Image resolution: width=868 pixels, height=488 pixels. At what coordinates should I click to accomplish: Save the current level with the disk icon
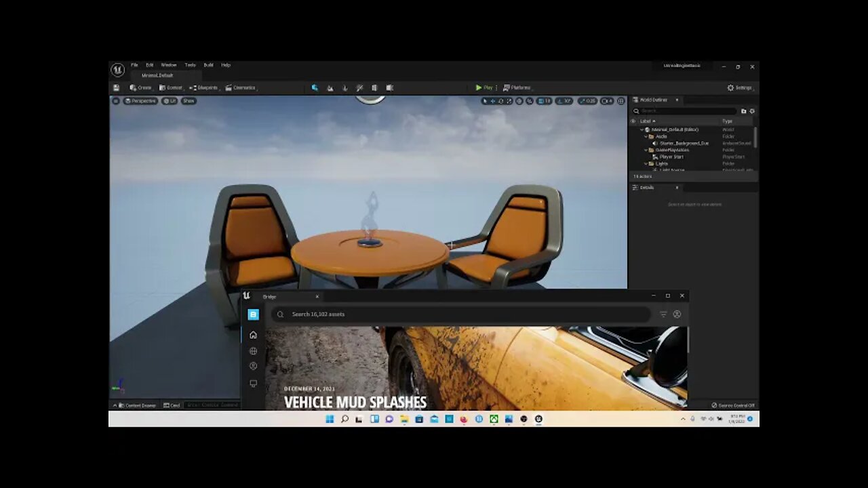(116, 87)
